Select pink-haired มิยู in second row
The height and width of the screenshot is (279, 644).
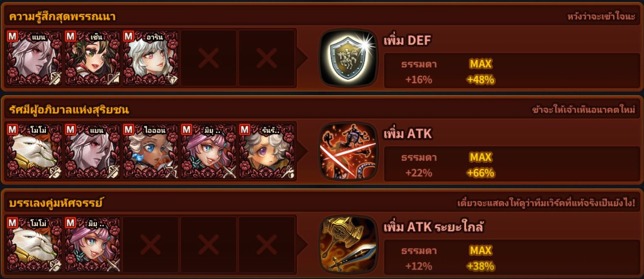point(209,151)
